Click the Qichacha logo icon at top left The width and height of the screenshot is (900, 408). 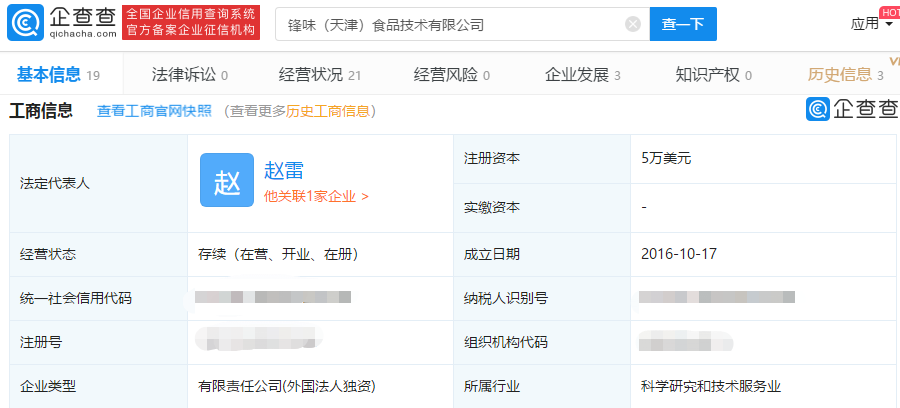(24, 23)
